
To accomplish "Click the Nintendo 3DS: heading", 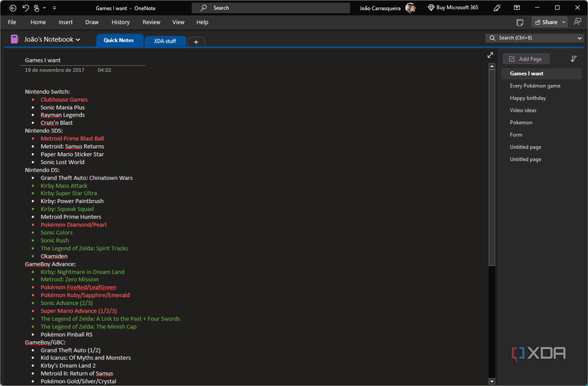I will point(44,131).
